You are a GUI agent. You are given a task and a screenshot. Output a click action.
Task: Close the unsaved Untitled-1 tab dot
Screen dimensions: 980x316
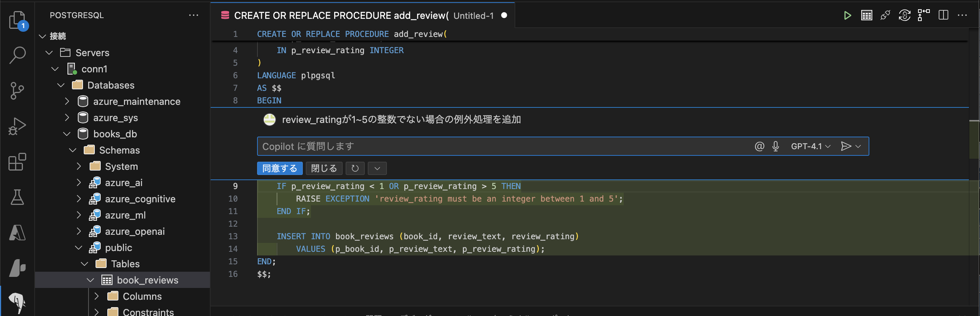pyautogui.click(x=504, y=15)
